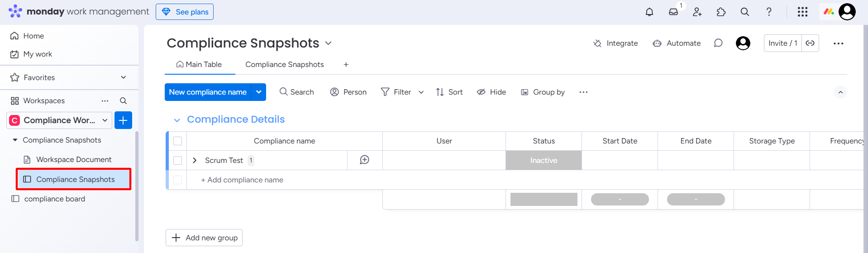Open the Automate button
The height and width of the screenshot is (253, 868).
(677, 43)
